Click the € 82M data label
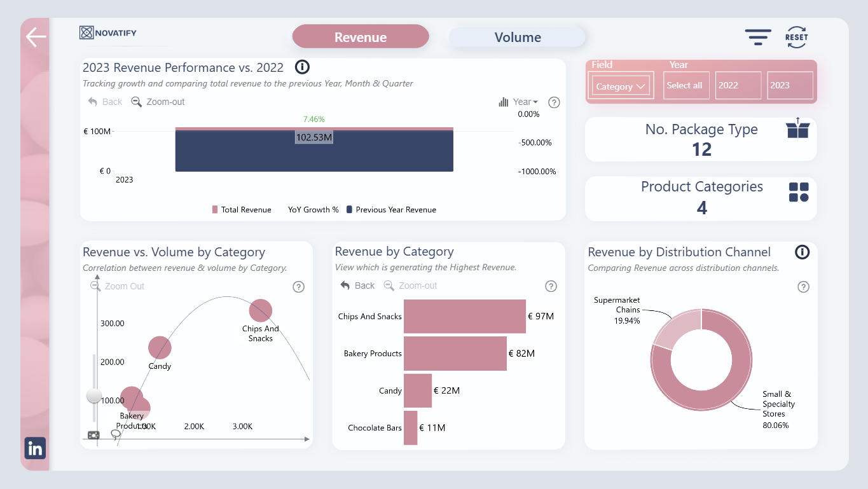 pos(521,354)
